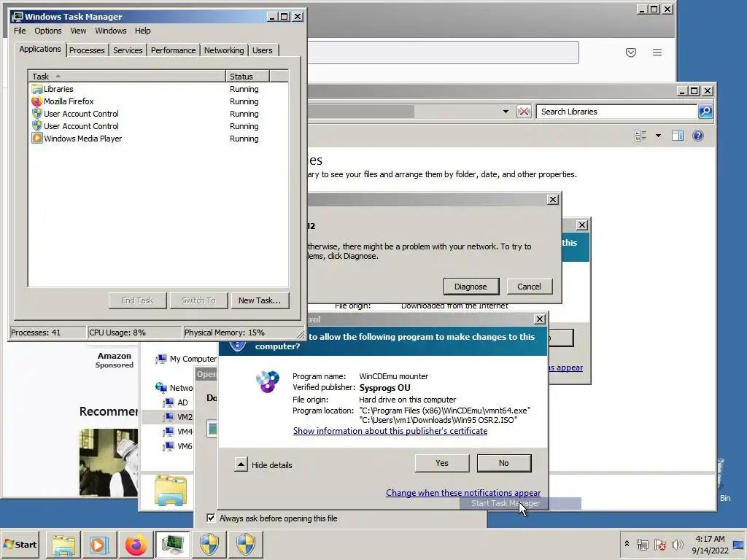Image resolution: width=747 pixels, height=560 pixels.
Task: Open Task Manager taskbar icon
Action: click(172, 544)
